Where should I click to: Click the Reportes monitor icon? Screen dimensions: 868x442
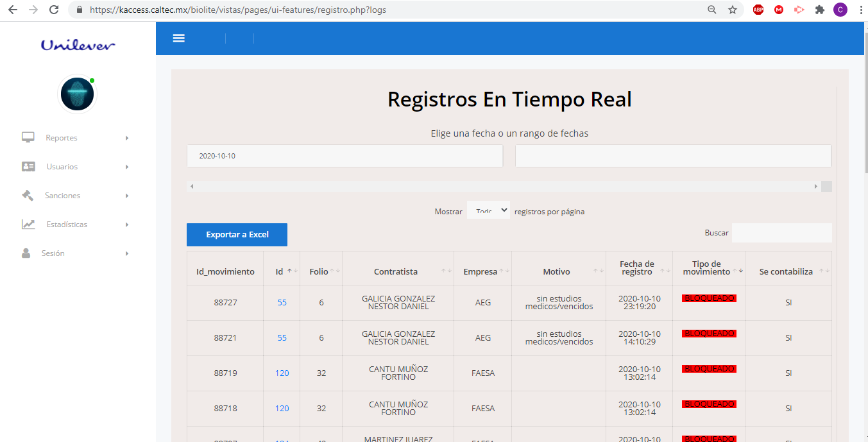pos(28,138)
